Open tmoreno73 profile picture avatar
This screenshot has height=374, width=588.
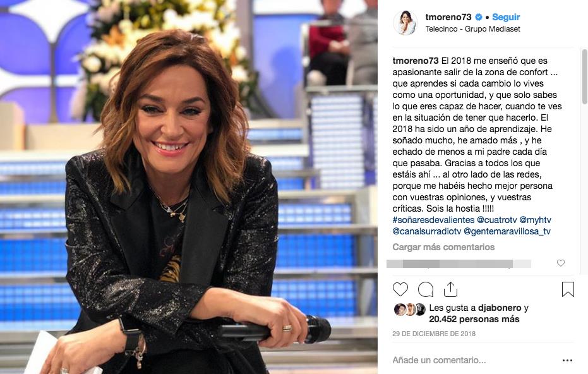pyautogui.click(x=405, y=23)
